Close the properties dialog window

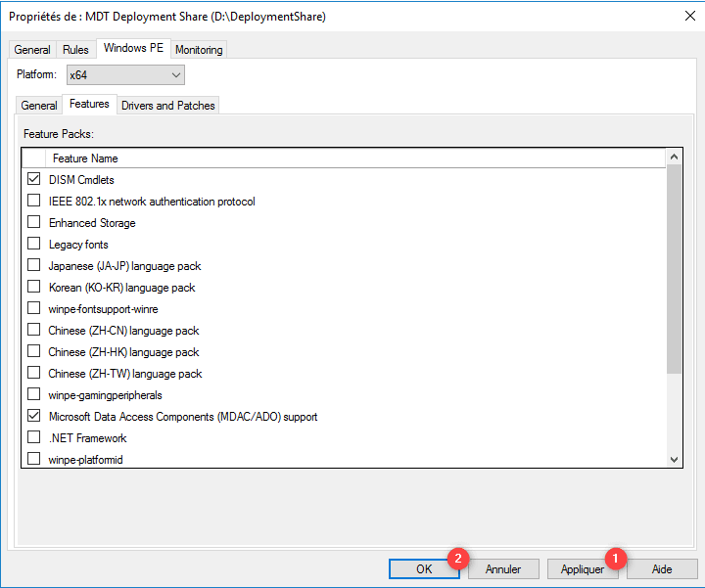click(690, 16)
